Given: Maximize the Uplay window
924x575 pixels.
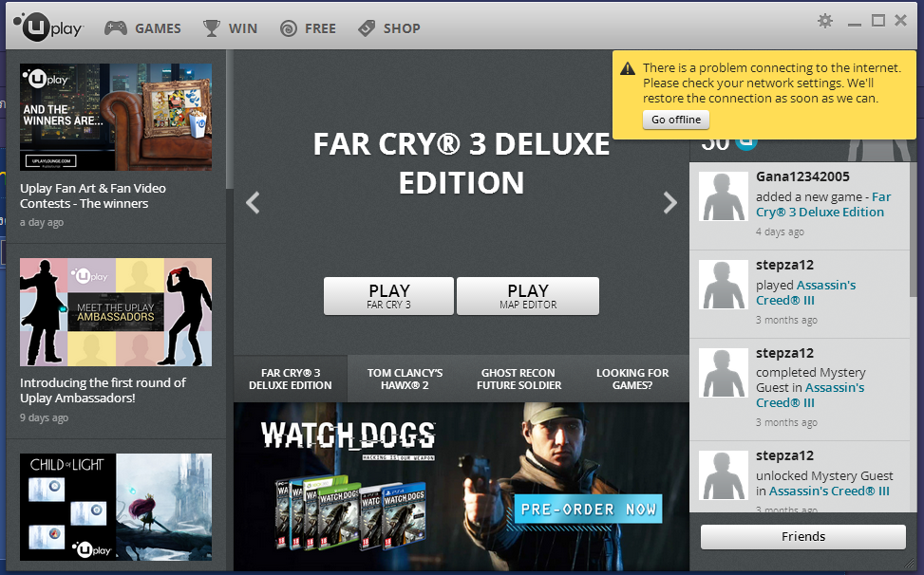Looking at the screenshot, I should coord(878,21).
